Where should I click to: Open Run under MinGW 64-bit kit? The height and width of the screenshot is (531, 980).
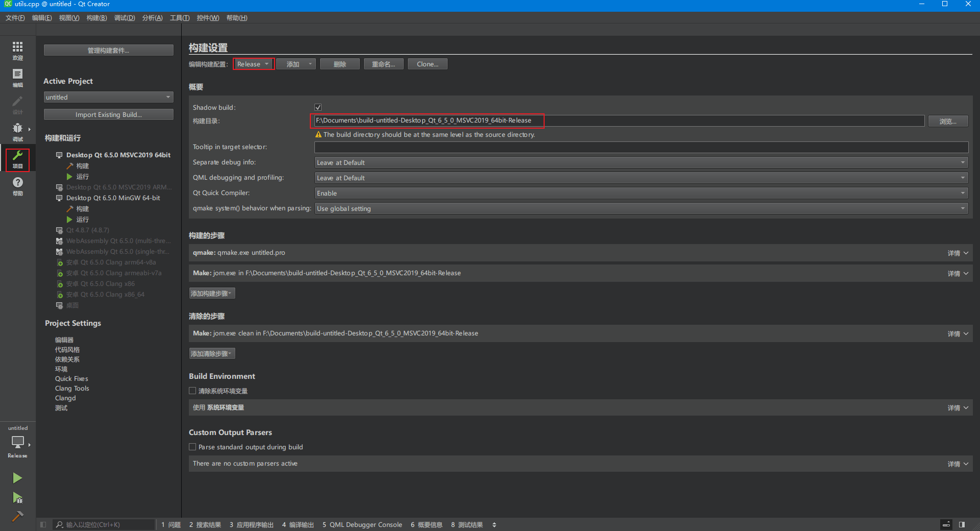click(x=82, y=220)
